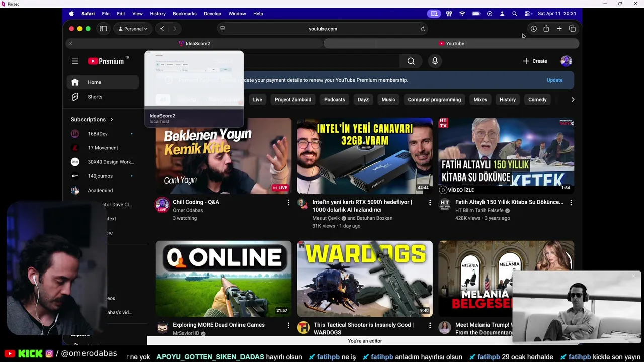Click the Safari share icon

pos(546,29)
